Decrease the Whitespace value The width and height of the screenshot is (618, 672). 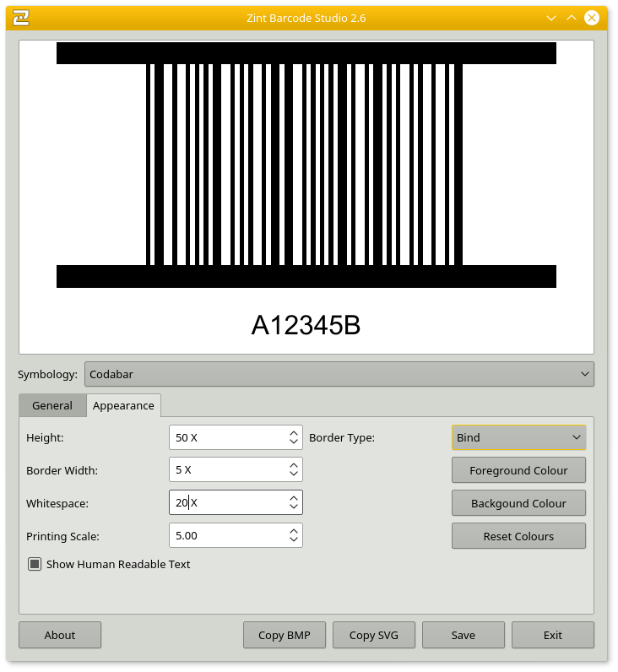pos(294,507)
